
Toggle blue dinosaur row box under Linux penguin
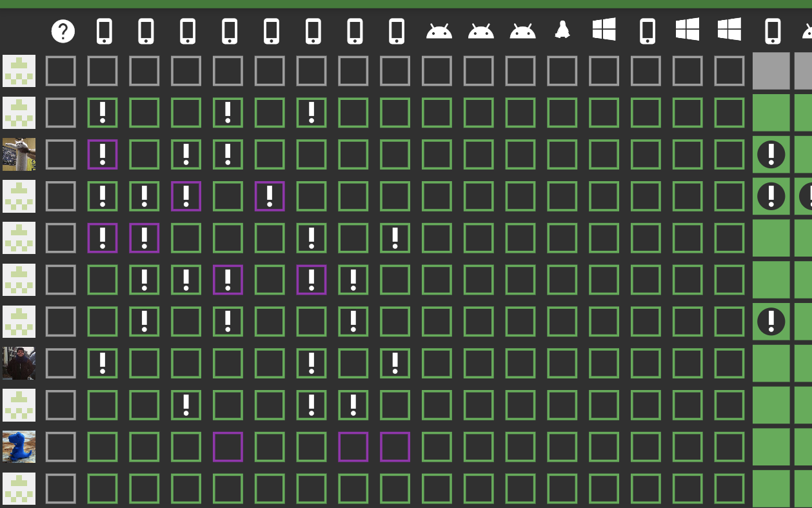tap(562, 447)
